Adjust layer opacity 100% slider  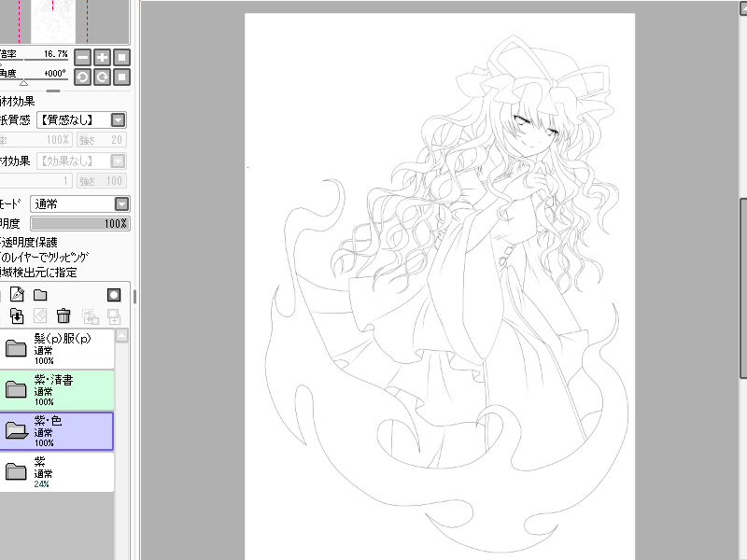[x=80, y=223]
